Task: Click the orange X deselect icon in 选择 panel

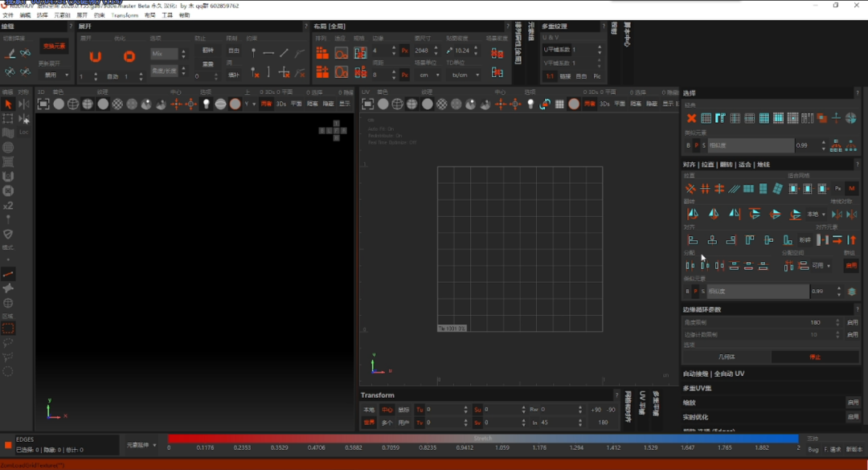Action: click(x=691, y=118)
